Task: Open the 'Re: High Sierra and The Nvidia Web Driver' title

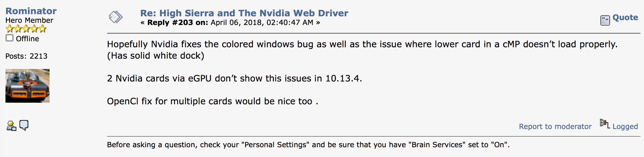Action: coord(244,13)
